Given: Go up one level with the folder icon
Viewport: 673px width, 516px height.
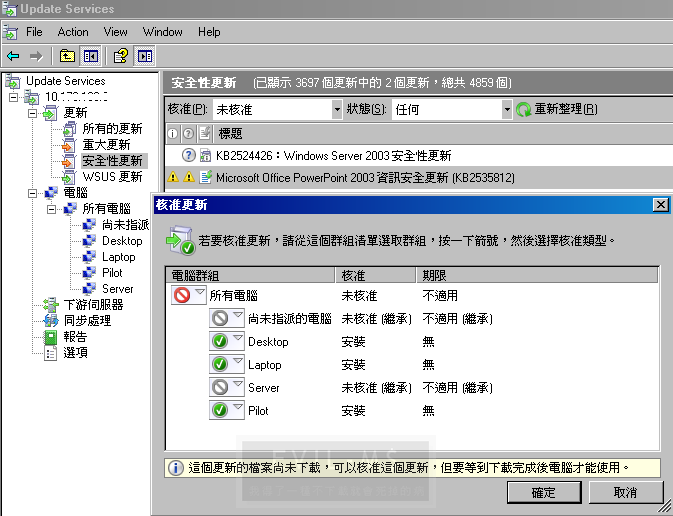Looking at the screenshot, I should click(67, 56).
